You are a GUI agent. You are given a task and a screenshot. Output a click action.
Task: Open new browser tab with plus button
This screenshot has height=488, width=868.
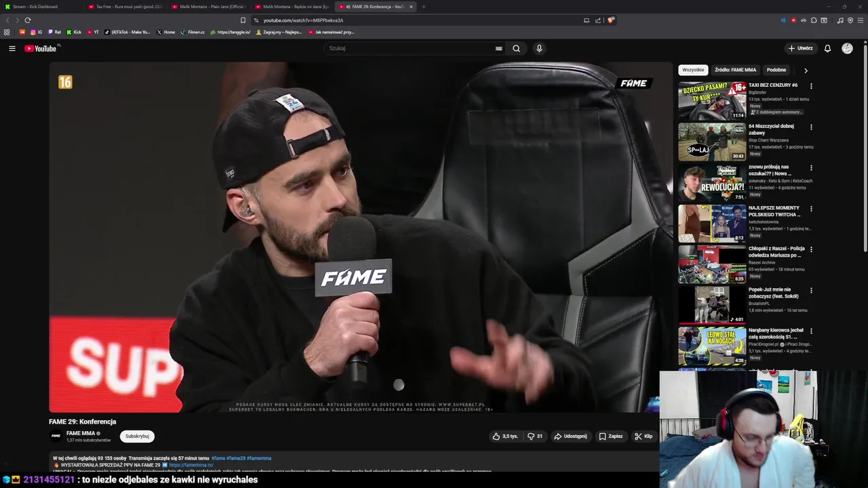[x=423, y=7]
